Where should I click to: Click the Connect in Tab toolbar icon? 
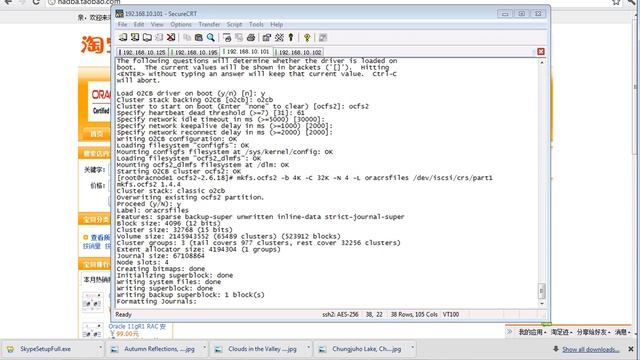point(147,38)
